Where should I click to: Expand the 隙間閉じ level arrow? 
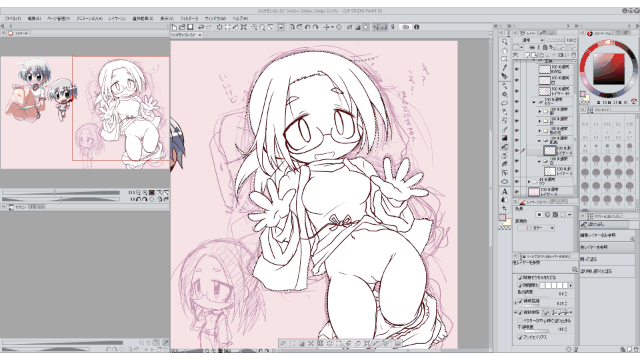pos(570,285)
